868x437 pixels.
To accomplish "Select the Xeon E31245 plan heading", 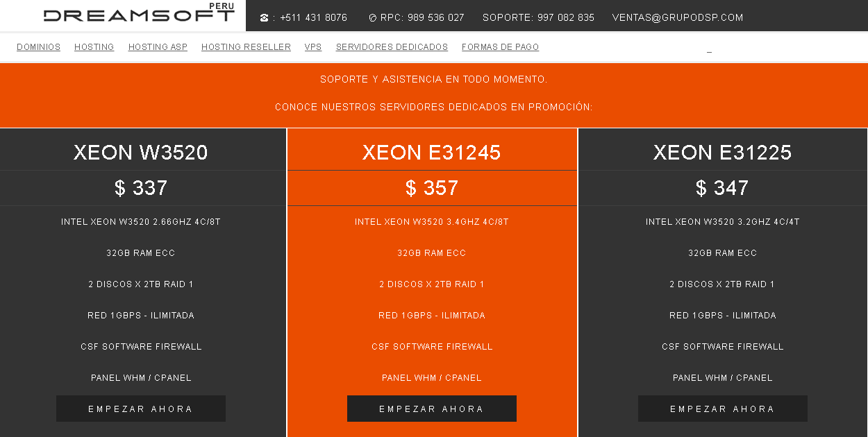I will click(x=432, y=153).
